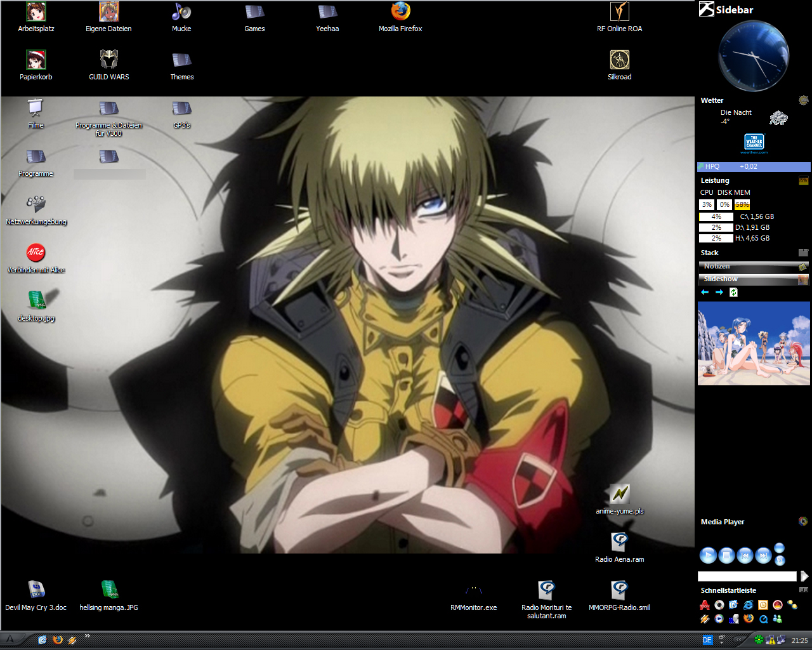This screenshot has height=650, width=812.
Task: Select the desktop.jpg file
Action: pos(36,307)
